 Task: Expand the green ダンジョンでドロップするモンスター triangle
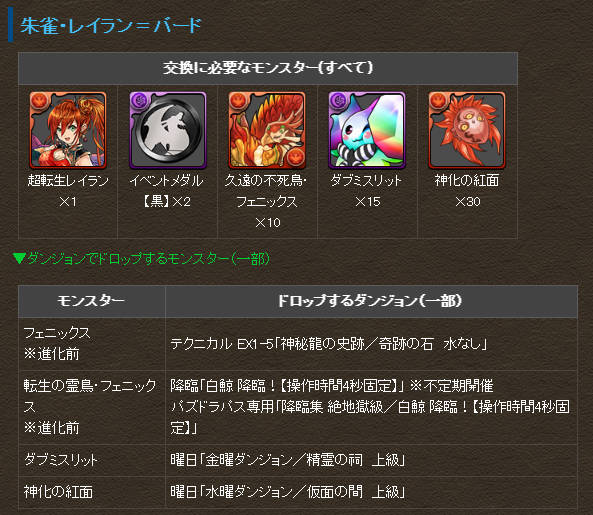[19, 259]
